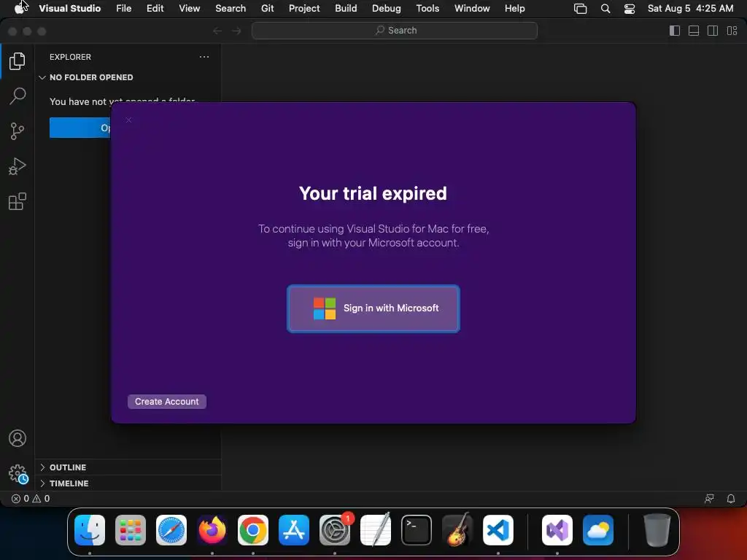Open the Search view in activity bar
This screenshot has width=747, height=560.
pos(18,96)
